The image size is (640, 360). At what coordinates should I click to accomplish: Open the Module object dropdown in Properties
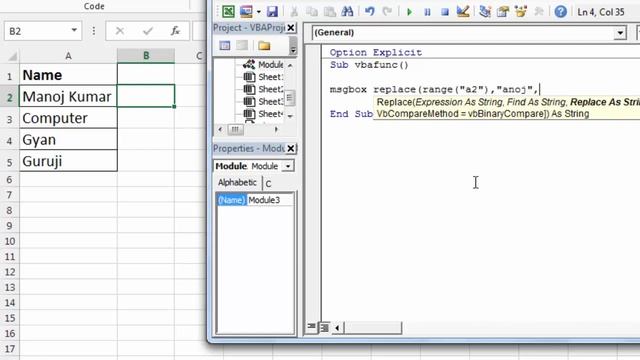[x=288, y=166]
